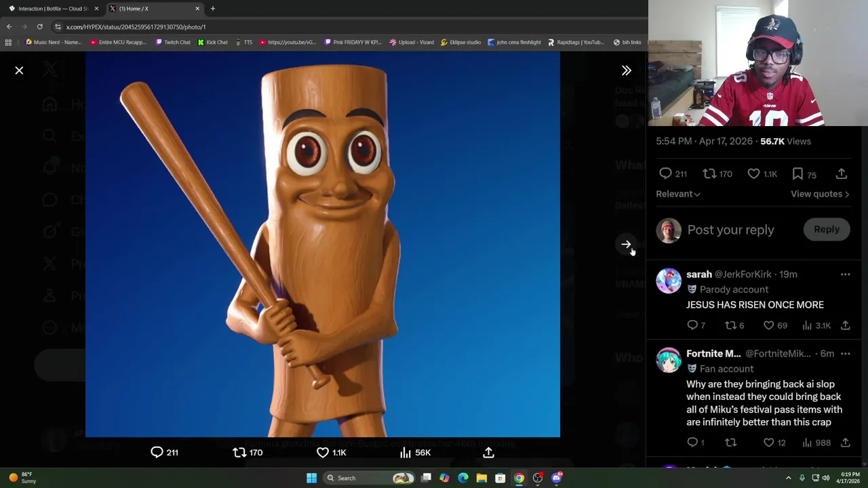Click the reply bubble icon below photo

pyautogui.click(x=157, y=452)
